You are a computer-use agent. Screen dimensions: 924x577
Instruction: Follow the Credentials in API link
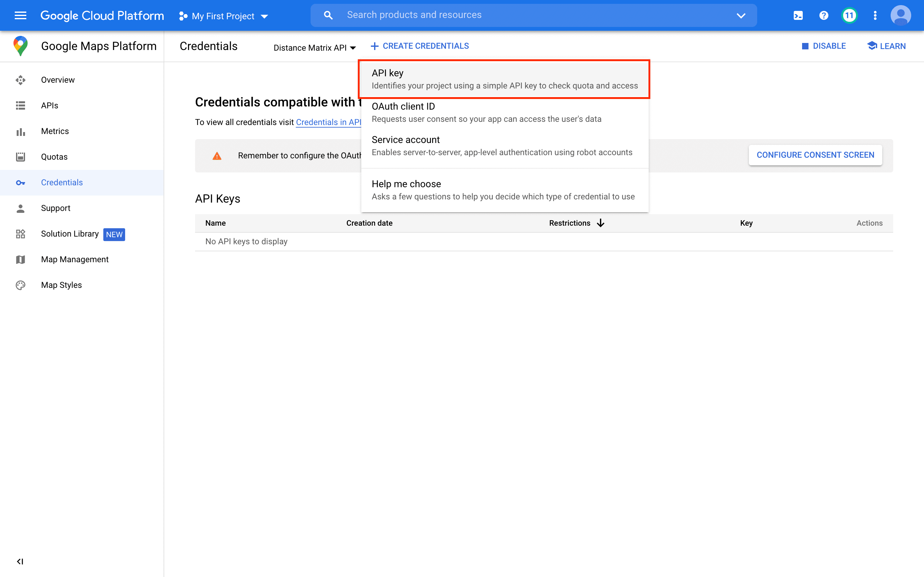click(328, 122)
